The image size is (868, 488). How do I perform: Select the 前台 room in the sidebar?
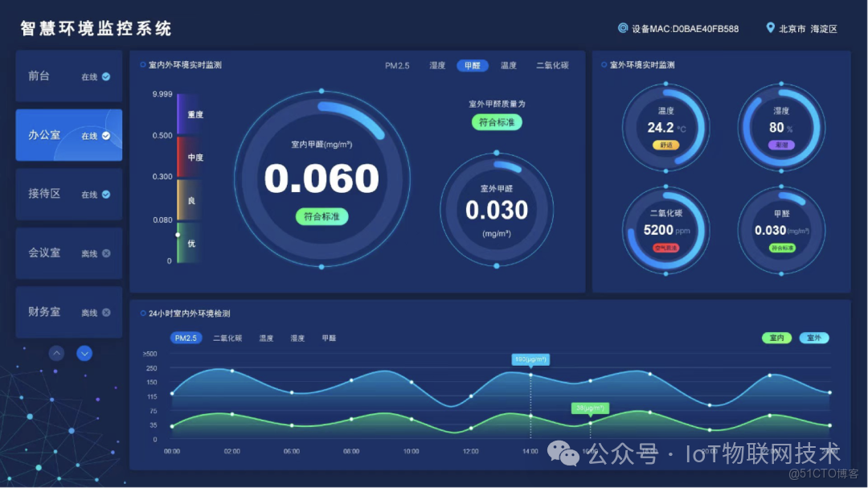(x=68, y=76)
